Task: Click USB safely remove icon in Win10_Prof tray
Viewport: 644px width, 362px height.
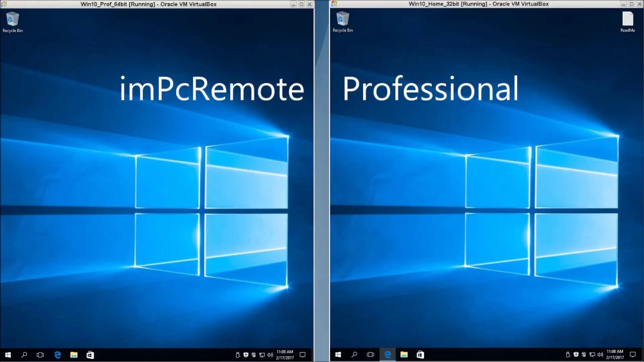Action: tap(238, 355)
